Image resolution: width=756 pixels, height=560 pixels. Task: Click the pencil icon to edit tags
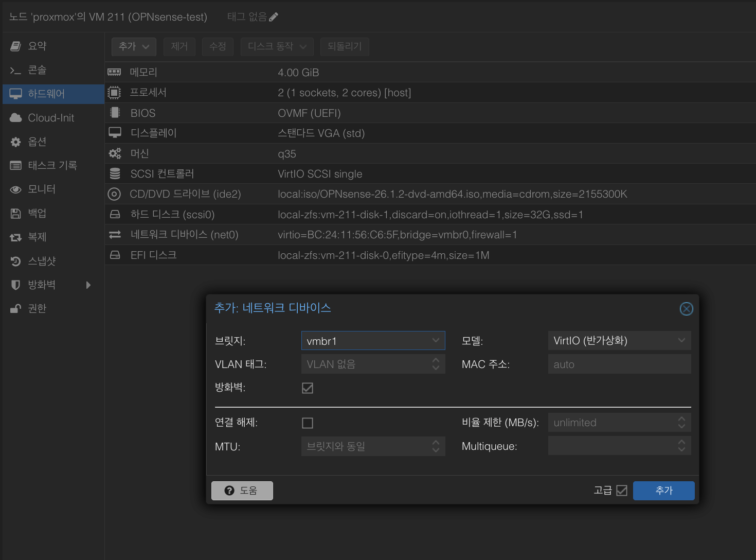[274, 17]
